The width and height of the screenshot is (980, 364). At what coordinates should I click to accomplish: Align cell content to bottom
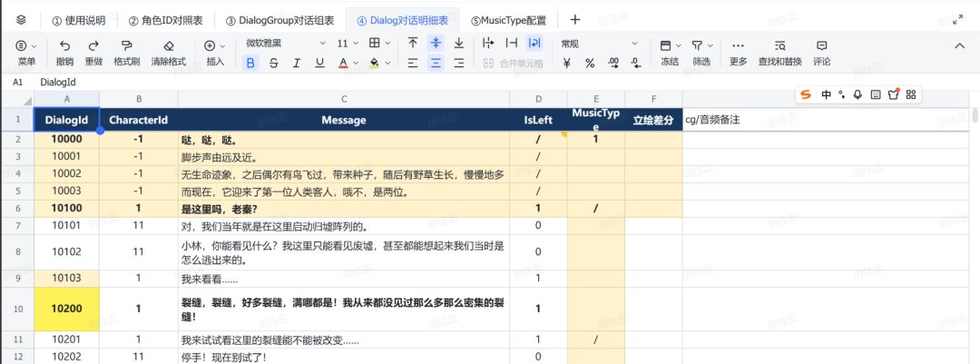tap(459, 44)
